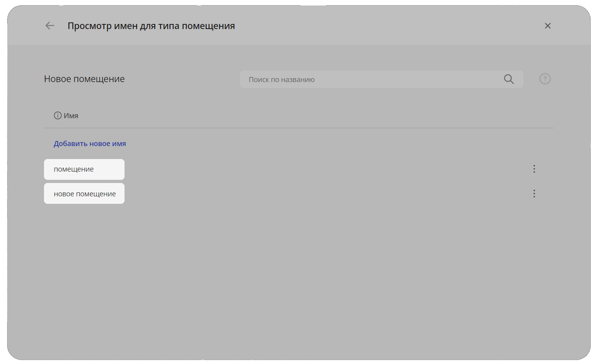The width and height of the screenshot is (601, 364).
Task: Open the options menu for новое помещение row
Action: click(x=534, y=194)
